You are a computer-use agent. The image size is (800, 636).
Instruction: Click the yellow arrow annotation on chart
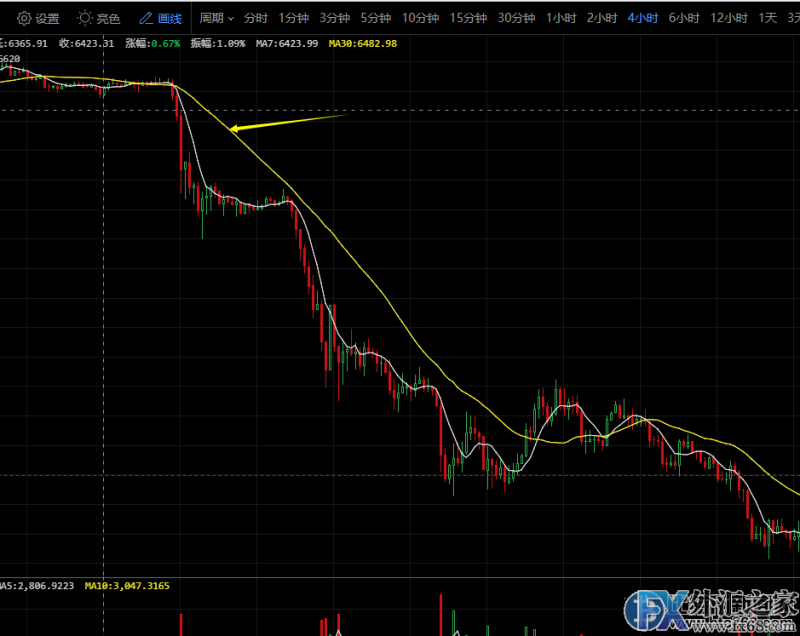pyautogui.click(x=286, y=122)
